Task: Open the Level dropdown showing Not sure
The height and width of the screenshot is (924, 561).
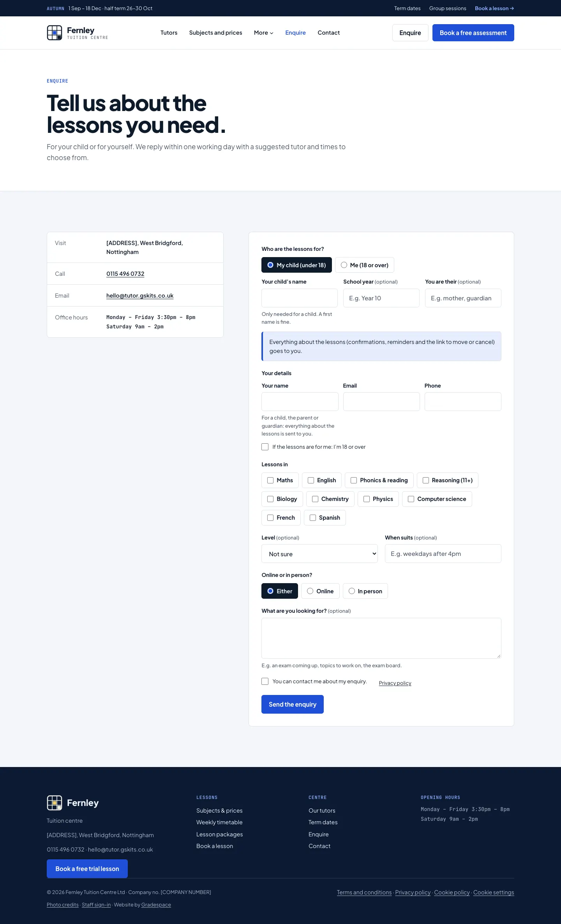Action: [319, 554]
